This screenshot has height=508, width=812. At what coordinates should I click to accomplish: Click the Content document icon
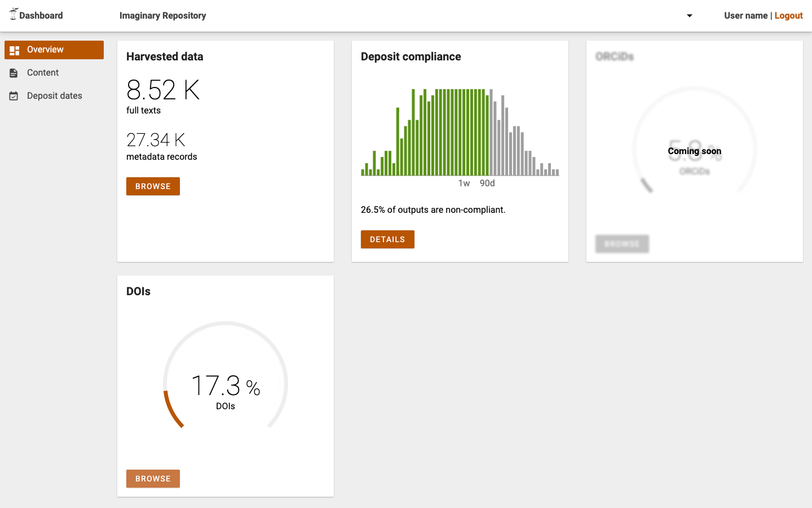(x=14, y=73)
